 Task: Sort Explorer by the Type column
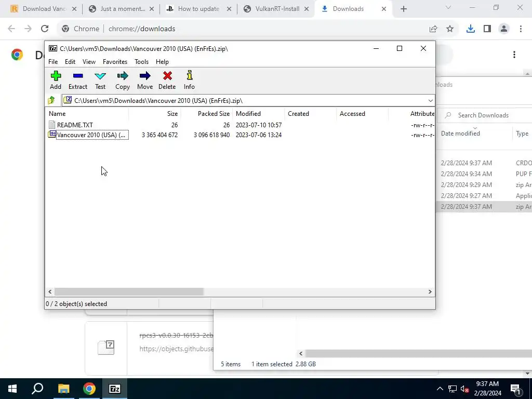pos(522,134)
